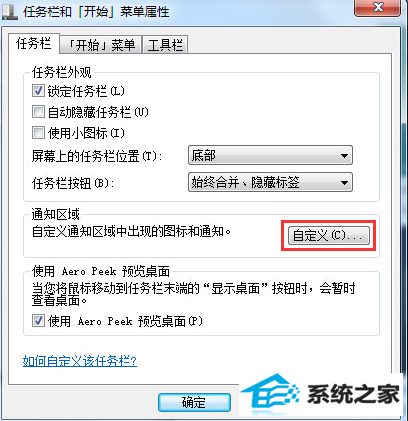Switch to the 工具栏 tab
This screenshot has height=421, width=408.
coord(165,45)
